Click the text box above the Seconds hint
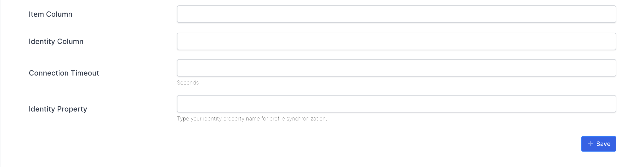Image resolution: width=644 pixels, height=167 pixels. pyautogui.click(x=396, y=68)
